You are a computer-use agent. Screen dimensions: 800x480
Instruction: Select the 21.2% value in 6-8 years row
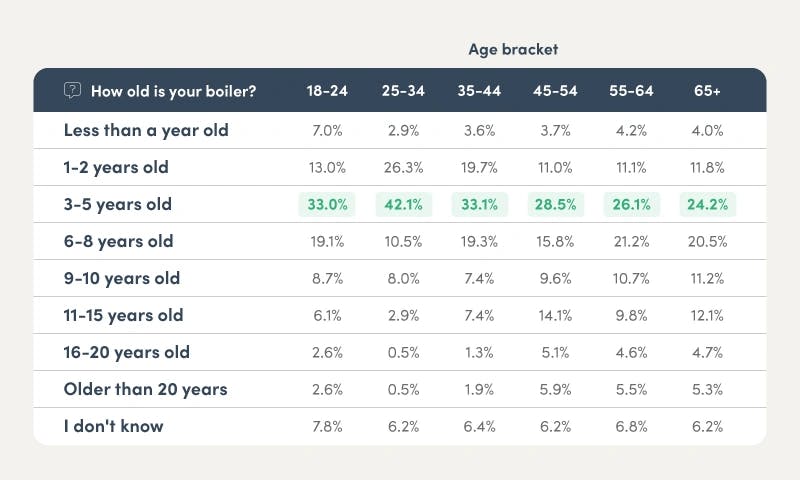[631, 241]
